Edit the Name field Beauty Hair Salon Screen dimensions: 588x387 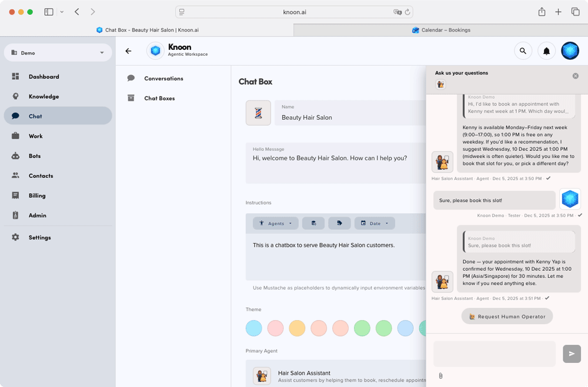(350, 113)
